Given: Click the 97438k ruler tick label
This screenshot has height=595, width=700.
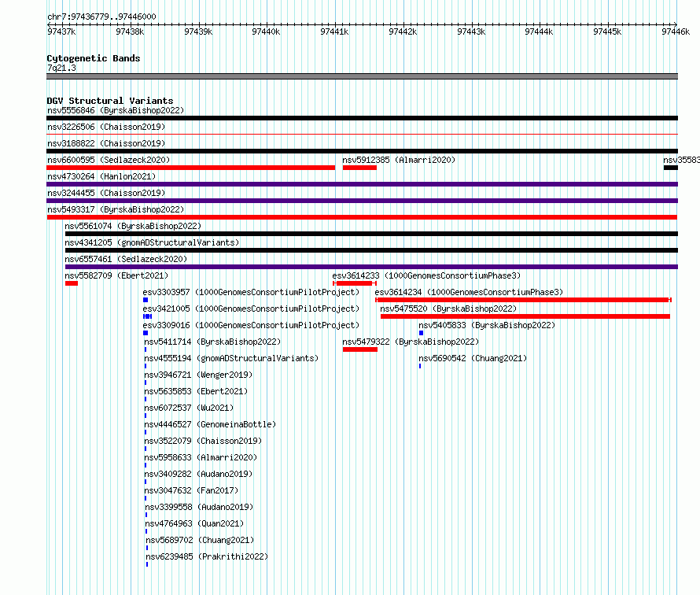Looking at the screenshot, I should (x=130, y=31).
